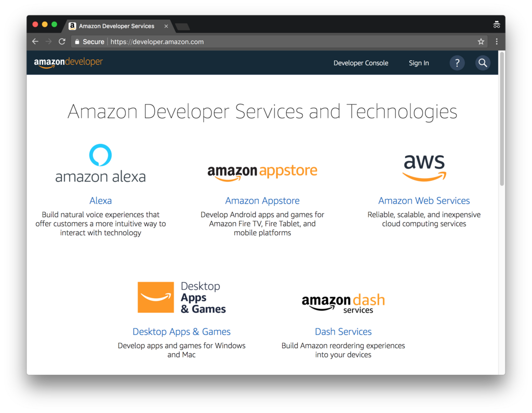
Task: Click the red close window button
Action: click(35, 24)
